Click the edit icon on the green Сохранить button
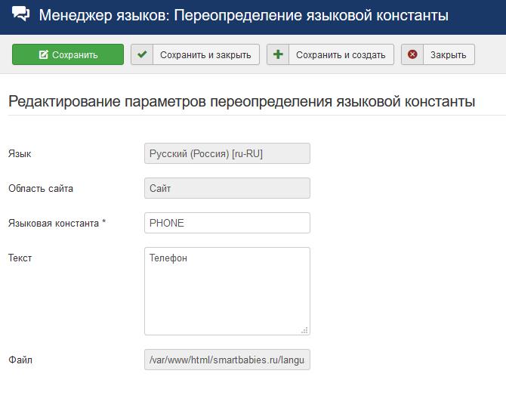The image size is (506, 420). click(43, 55)
